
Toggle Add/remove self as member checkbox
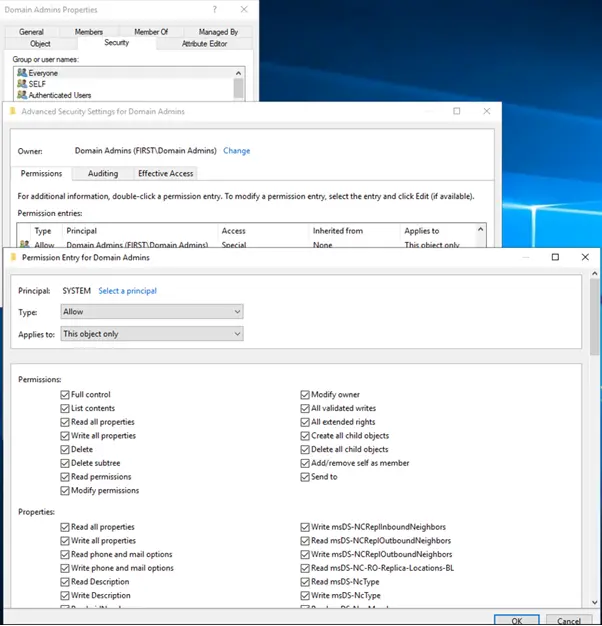coord(305,463)
